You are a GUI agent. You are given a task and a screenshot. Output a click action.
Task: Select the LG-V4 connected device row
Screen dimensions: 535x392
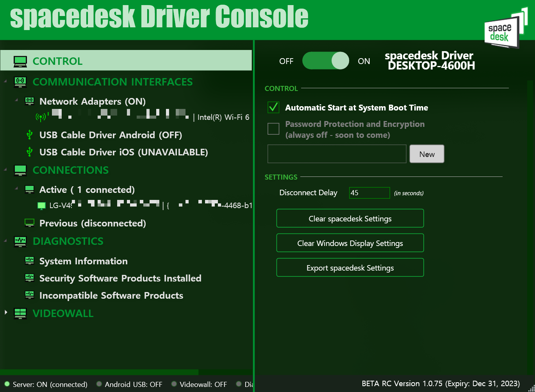point(144,205)
